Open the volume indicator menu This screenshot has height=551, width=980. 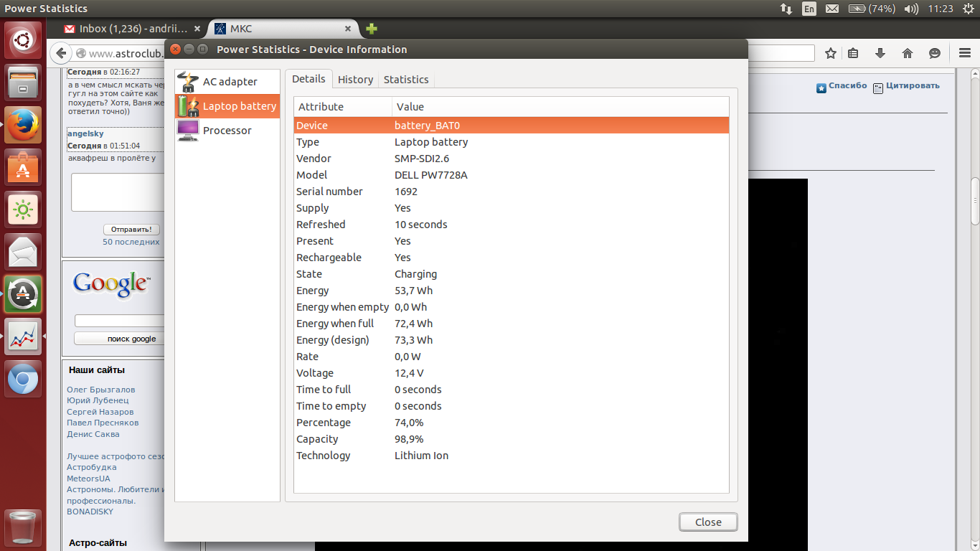coord(911,9)
